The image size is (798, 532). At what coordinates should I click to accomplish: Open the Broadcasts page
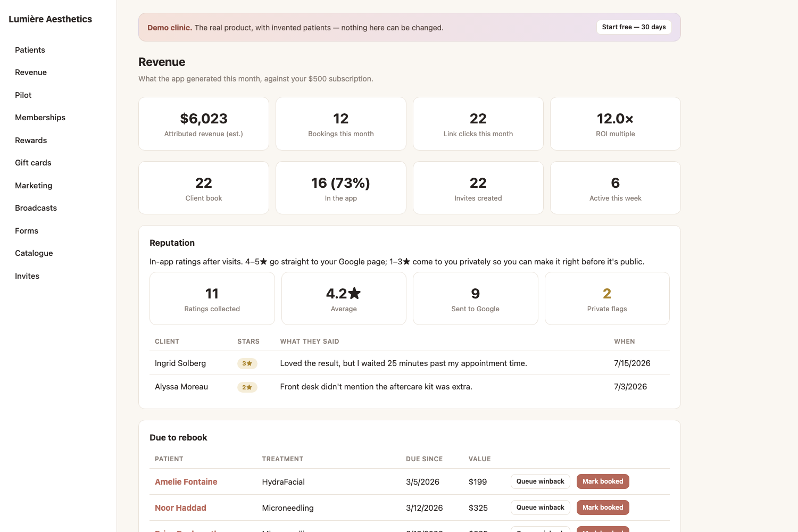tap(36, 208)
